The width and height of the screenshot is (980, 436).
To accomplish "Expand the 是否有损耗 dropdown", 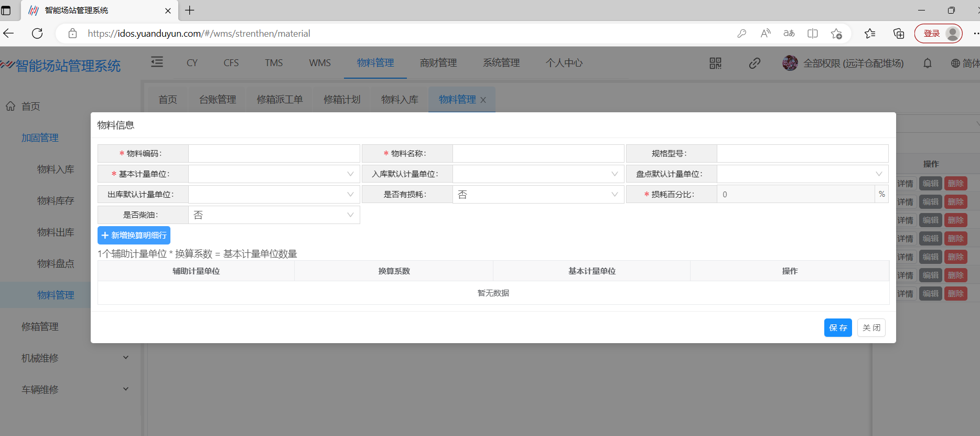I will 538,195.
